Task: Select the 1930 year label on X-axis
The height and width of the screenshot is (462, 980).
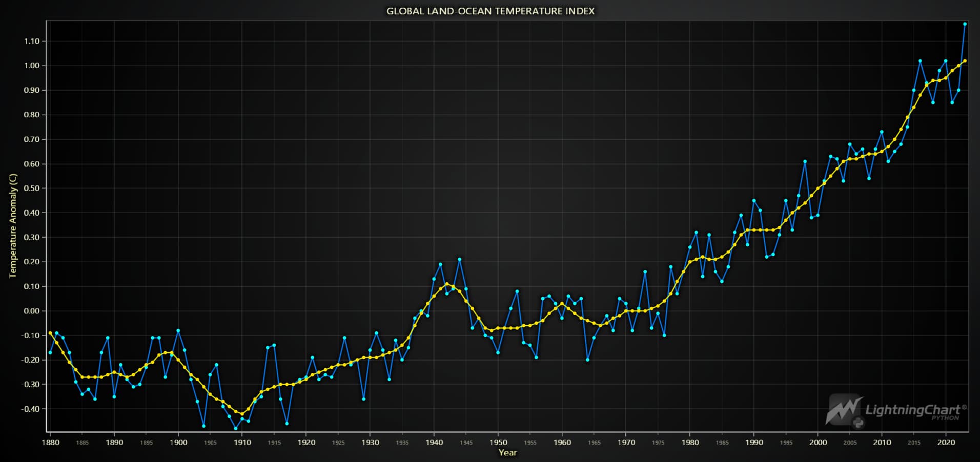Action: click(370, 443)
